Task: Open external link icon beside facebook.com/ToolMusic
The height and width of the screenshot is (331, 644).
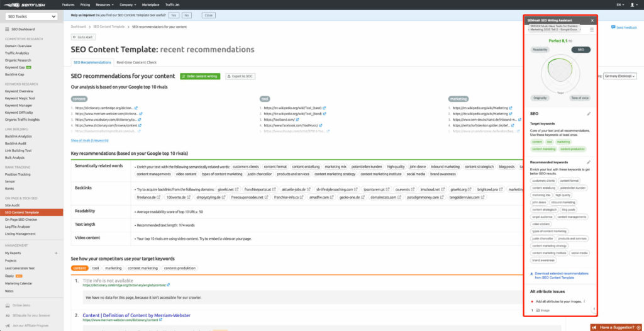Action: pyautogui.click(x=320, y=125)
